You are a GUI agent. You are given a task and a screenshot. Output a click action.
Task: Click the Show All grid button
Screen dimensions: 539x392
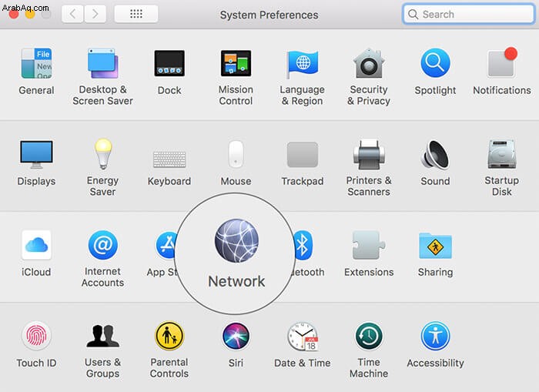pyautogui.click(x=136, y=14)
